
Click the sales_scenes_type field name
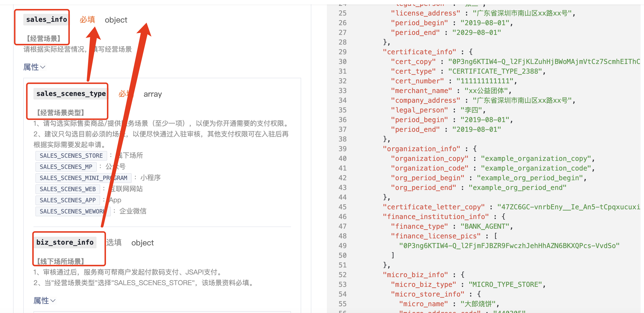[x=71, y=94]
